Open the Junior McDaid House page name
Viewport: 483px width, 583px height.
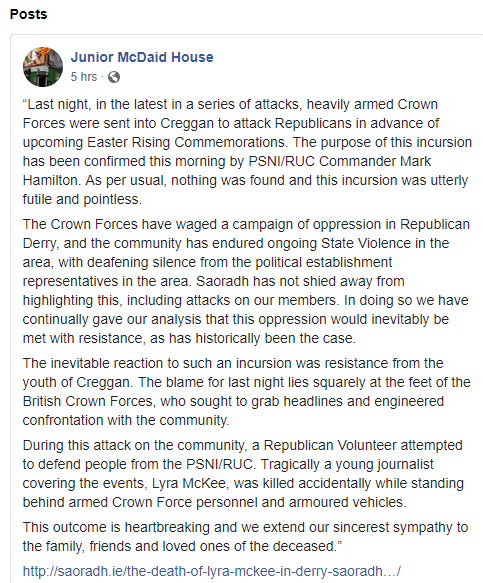[142, 57]
